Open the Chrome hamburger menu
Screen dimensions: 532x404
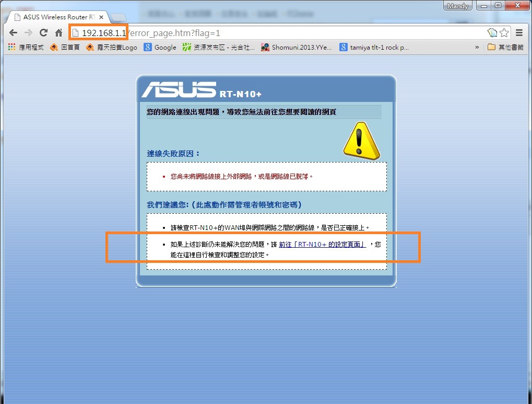519,32
